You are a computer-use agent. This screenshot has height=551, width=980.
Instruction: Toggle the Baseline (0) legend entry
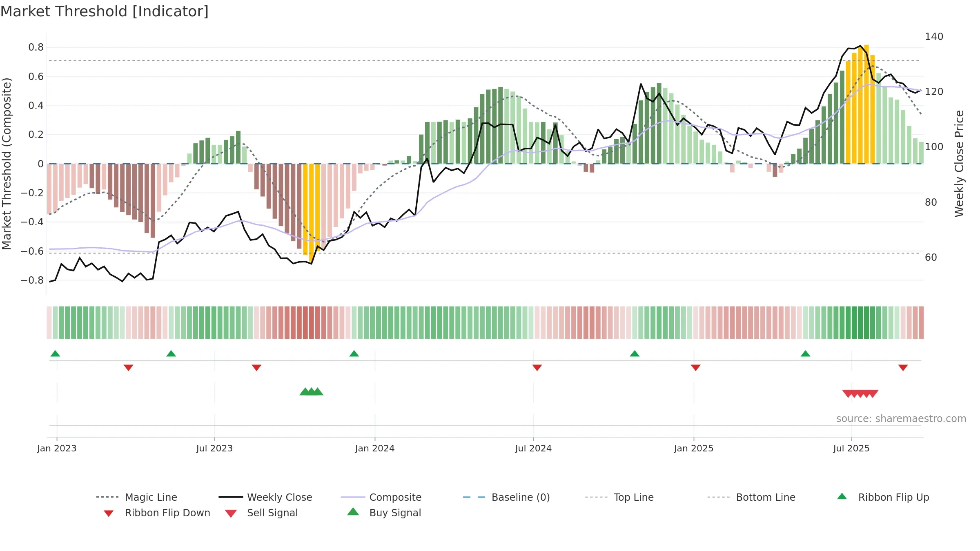tap(506, 497)
